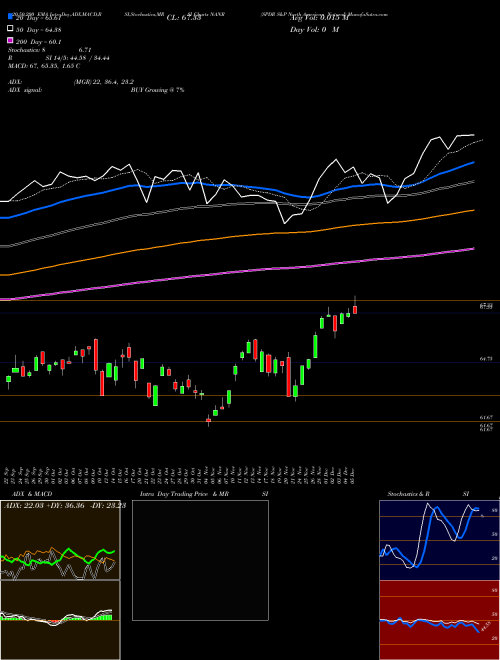Click the 'Avg Vol: 0.015 M' text
Image resolution: width=500 pixels, height=660 pixels.
click(319, 18)
